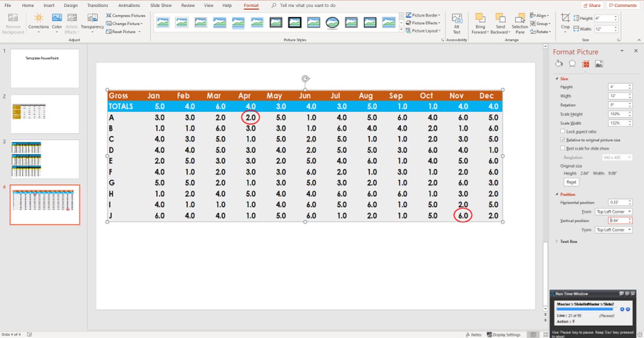Open the Picture Border dropdown

(x=424, y=15)
